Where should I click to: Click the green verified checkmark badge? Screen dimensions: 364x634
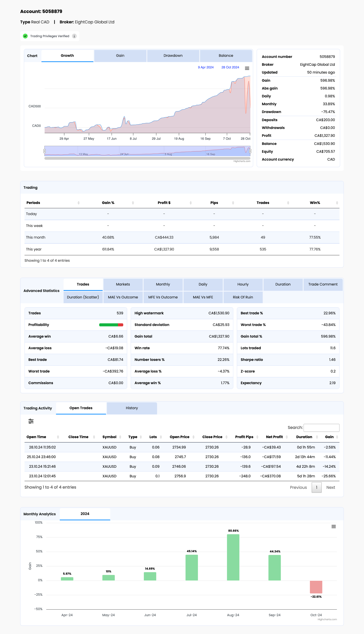25,36
